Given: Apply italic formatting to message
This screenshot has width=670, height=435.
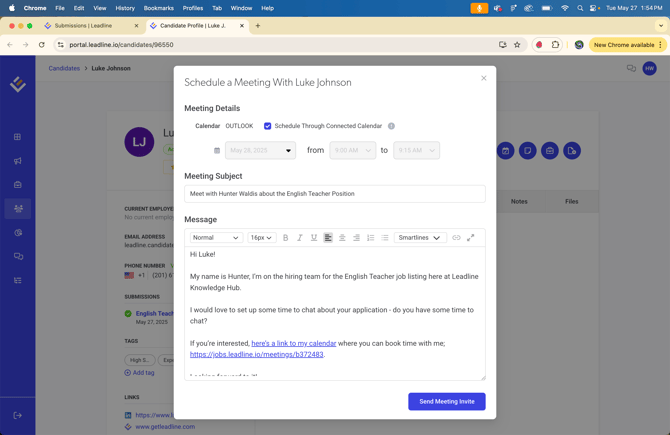Looking at the screenshot, I should [299, 238].
